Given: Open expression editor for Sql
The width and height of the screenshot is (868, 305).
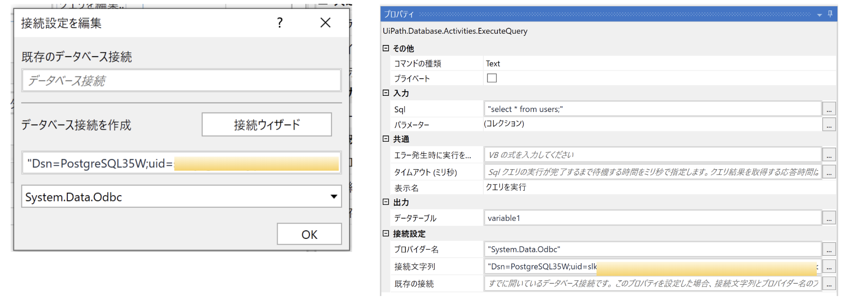Looking at the screenshot, I should point(829,109).
